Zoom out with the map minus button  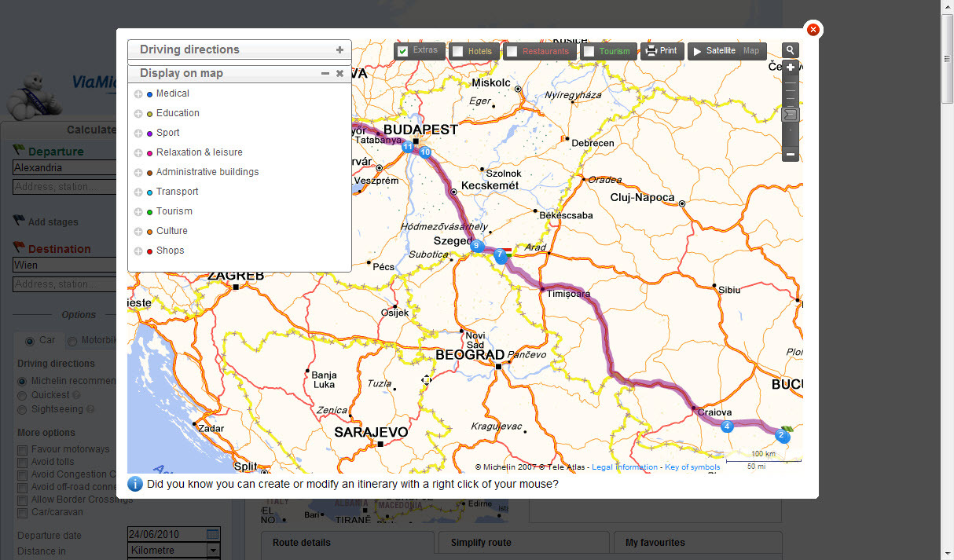(791, 155)
